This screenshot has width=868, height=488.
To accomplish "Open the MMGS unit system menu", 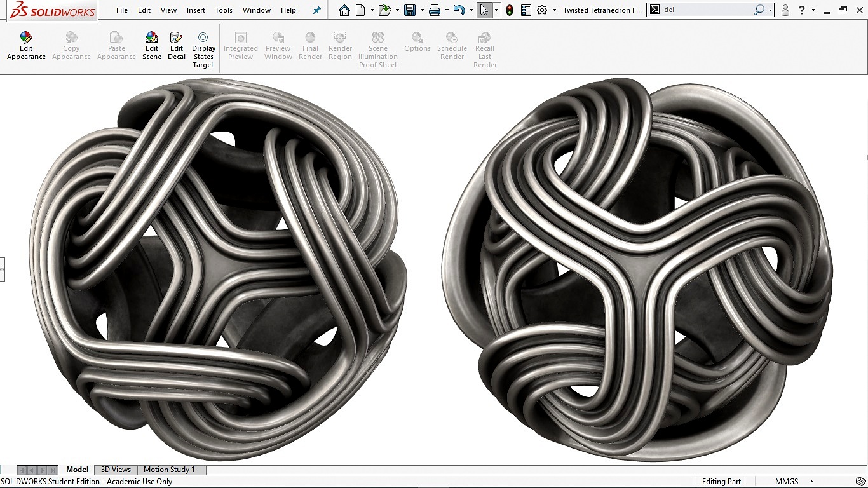I will click(x=794, y=482).
